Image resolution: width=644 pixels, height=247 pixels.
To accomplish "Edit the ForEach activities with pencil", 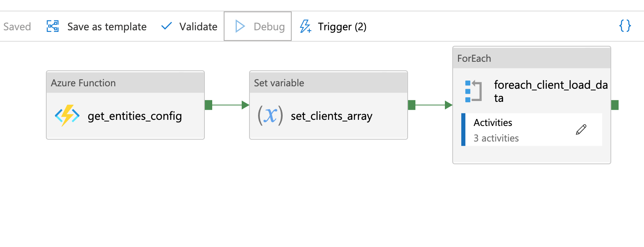I will 581,130.
